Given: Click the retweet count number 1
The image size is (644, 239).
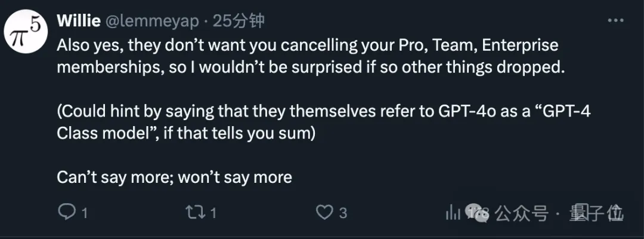Looking at the screenshot, I should (x=213, y=213).
